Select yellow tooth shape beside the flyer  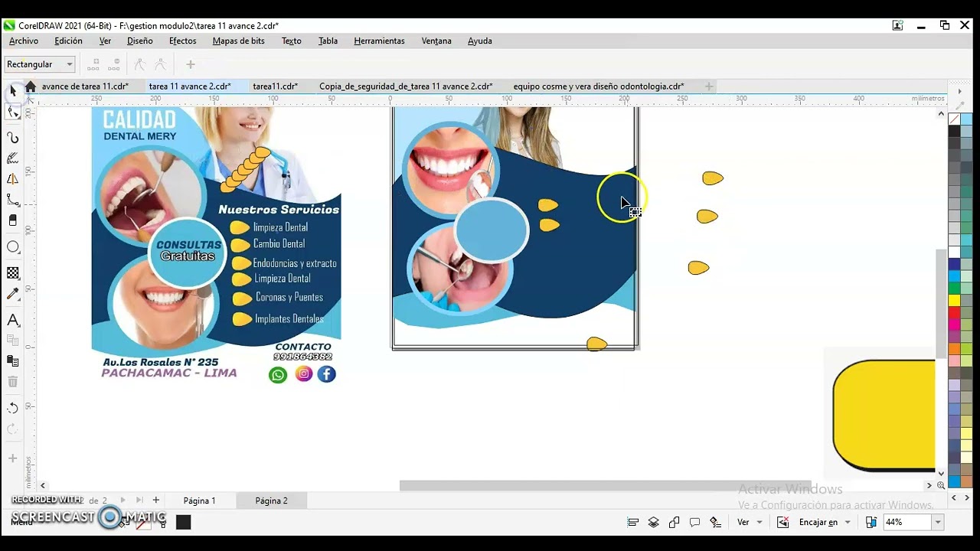tap(712, 178)
